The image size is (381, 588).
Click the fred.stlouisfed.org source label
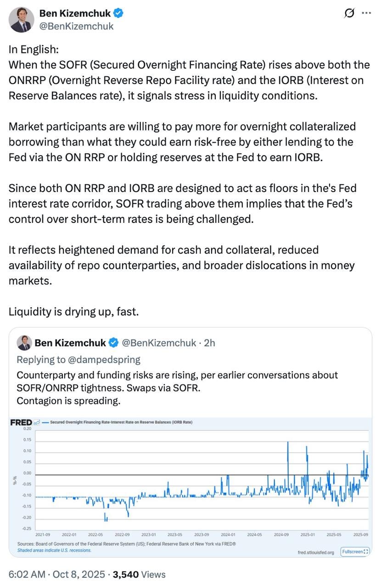315,553
